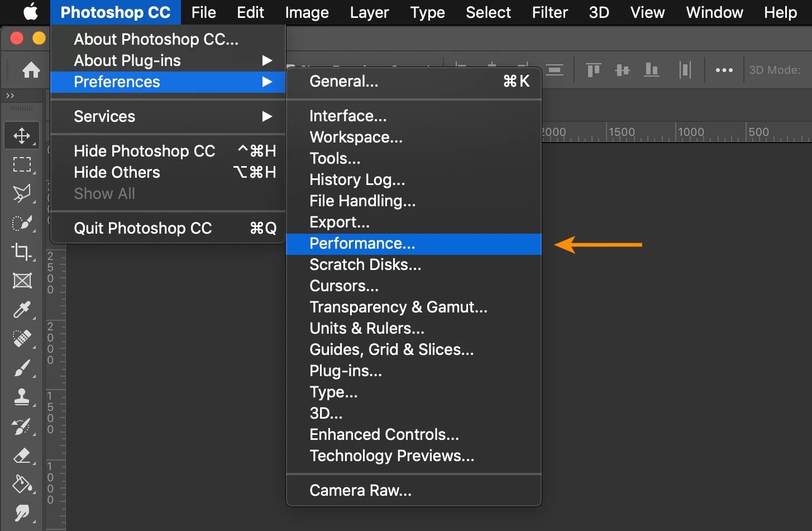Image resolution: width=812 pixels, height=531 pixels.
Task: Select the Quick Selection tool
Action: 22,222
